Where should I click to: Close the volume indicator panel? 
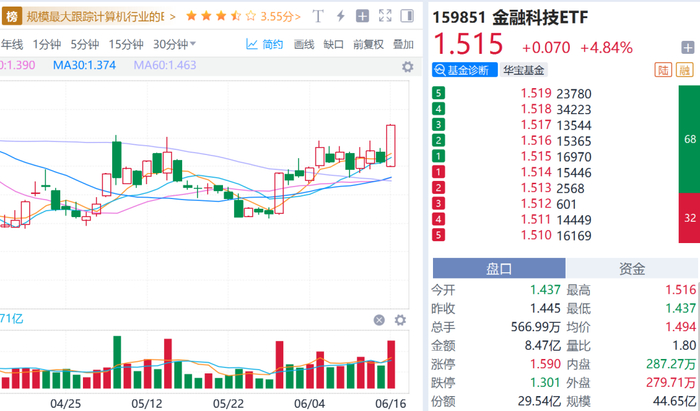tap(379, 320)
